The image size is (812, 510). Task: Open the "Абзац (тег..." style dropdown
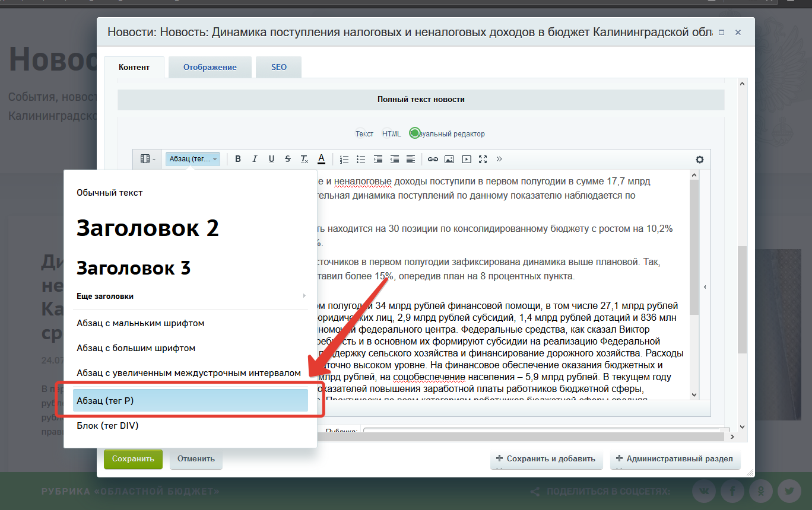coord(193,159)
